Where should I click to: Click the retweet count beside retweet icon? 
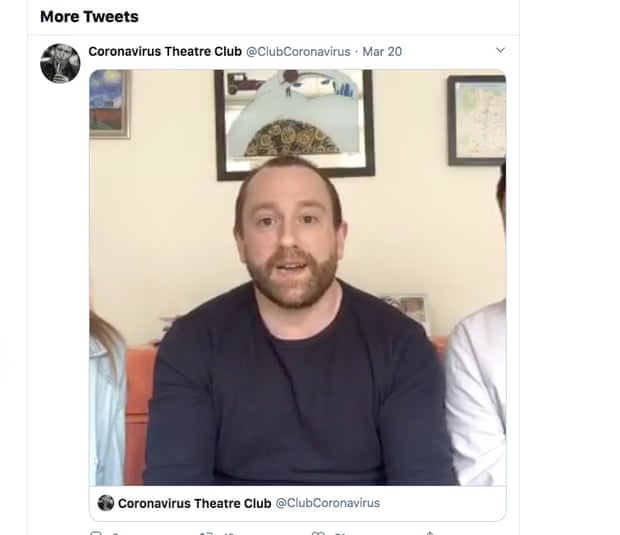[229, 534]
